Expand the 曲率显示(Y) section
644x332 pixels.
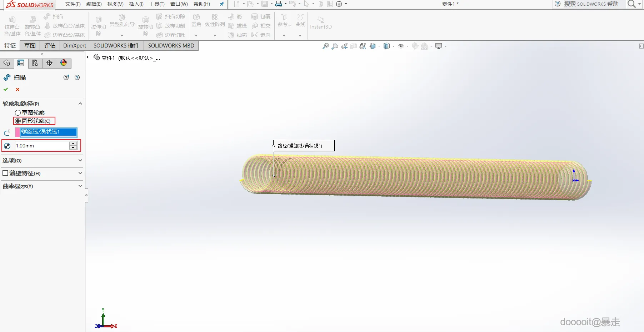[80, 186]
